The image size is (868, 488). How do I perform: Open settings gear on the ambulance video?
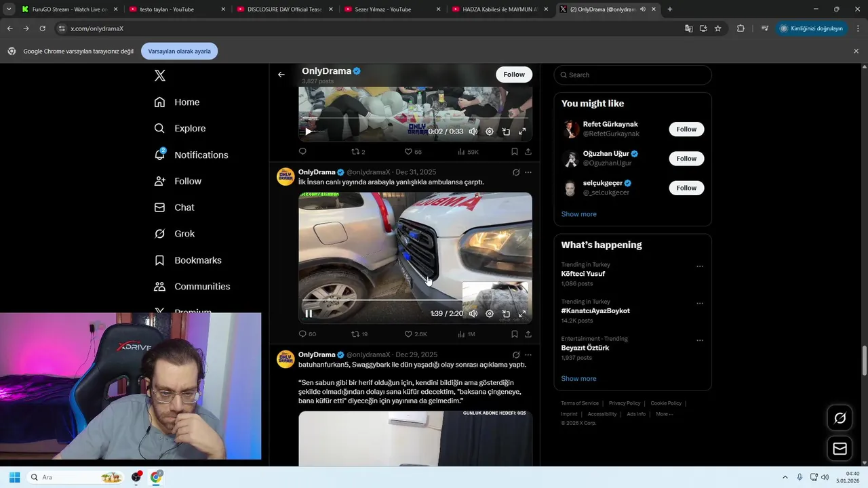click(x=490, y=313)
